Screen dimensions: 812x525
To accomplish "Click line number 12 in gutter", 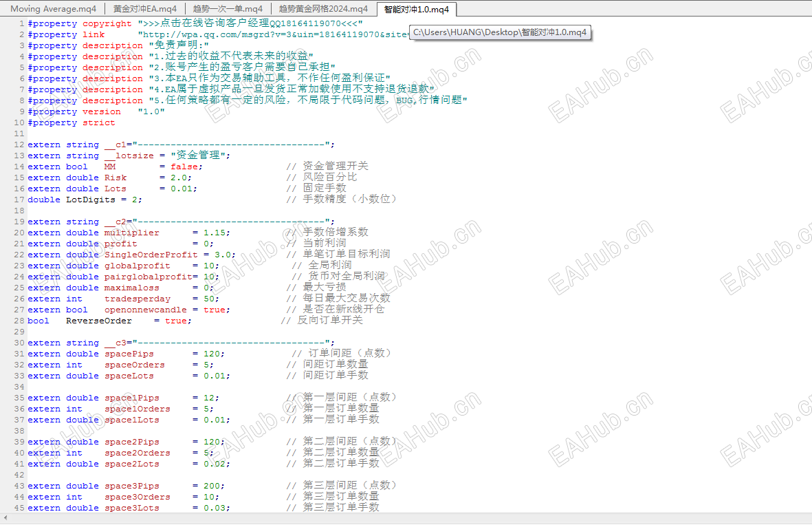I will 19,144.
